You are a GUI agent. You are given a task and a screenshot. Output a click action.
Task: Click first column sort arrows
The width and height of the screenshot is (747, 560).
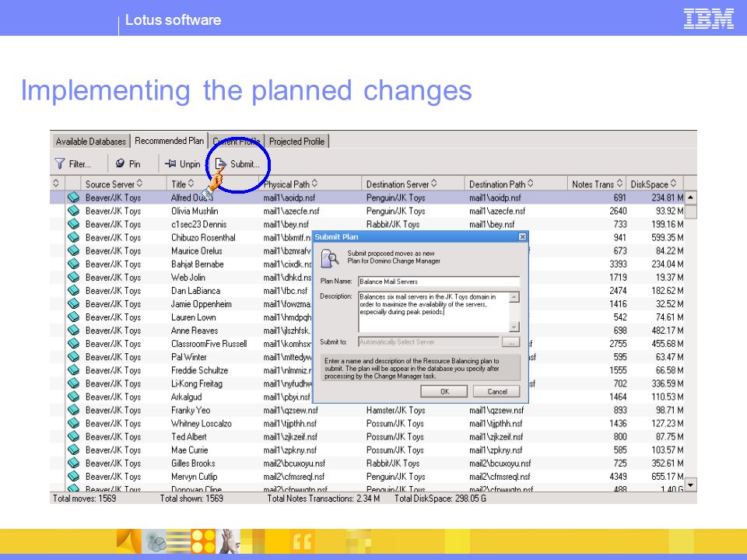click(x=56, y=184)
